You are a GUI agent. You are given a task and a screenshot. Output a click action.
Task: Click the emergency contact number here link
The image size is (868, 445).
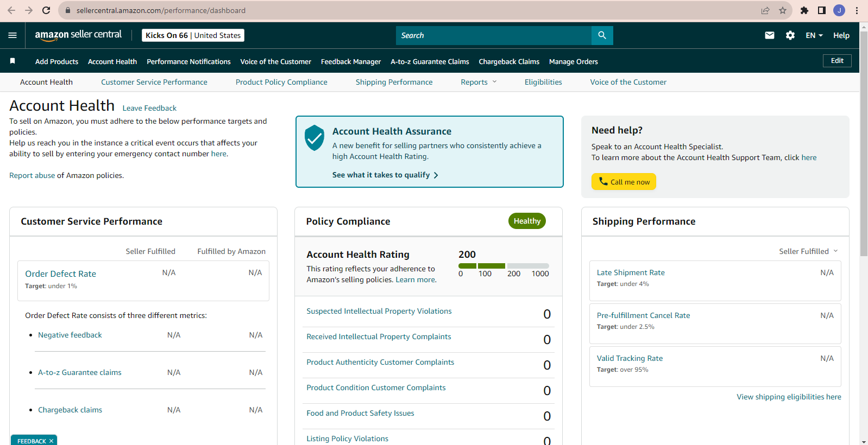[219, 154]
